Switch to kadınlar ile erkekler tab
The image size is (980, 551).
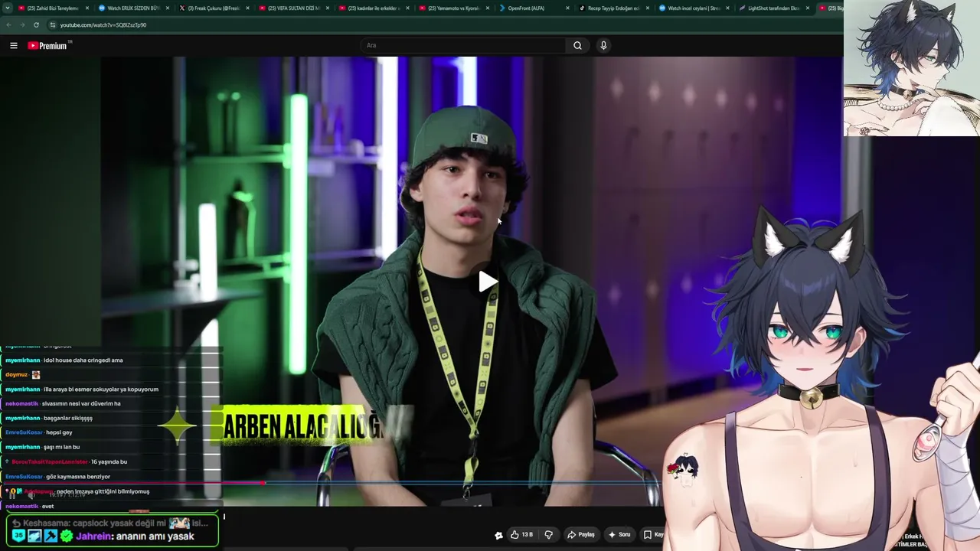coord(374,8)
